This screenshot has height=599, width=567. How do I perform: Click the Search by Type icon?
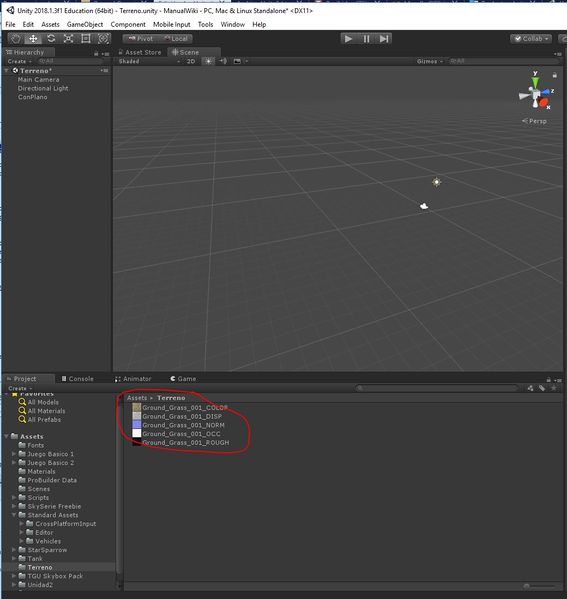[x=530, y=388]
